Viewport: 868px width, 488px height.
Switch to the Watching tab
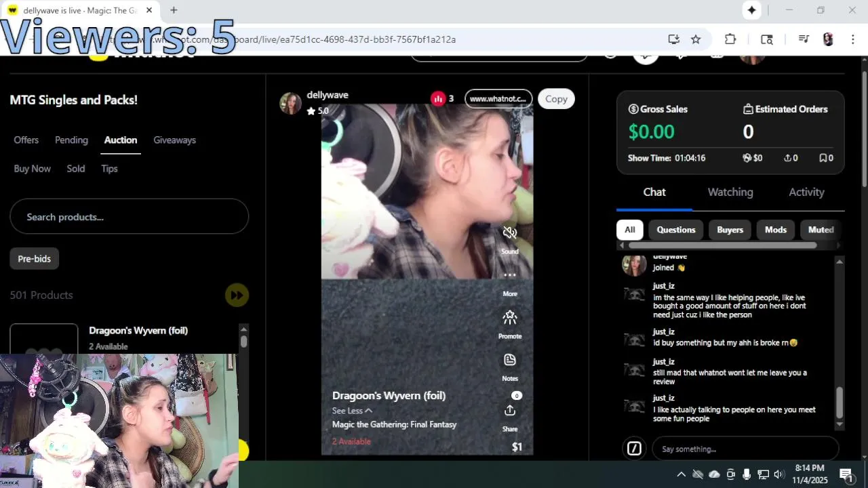(x=730, y=192)
